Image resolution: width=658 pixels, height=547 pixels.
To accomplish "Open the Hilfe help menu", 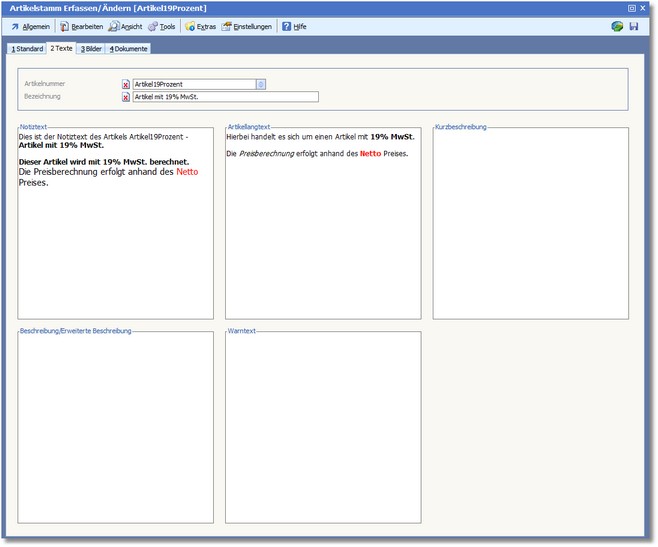I will tap(294, 26).
